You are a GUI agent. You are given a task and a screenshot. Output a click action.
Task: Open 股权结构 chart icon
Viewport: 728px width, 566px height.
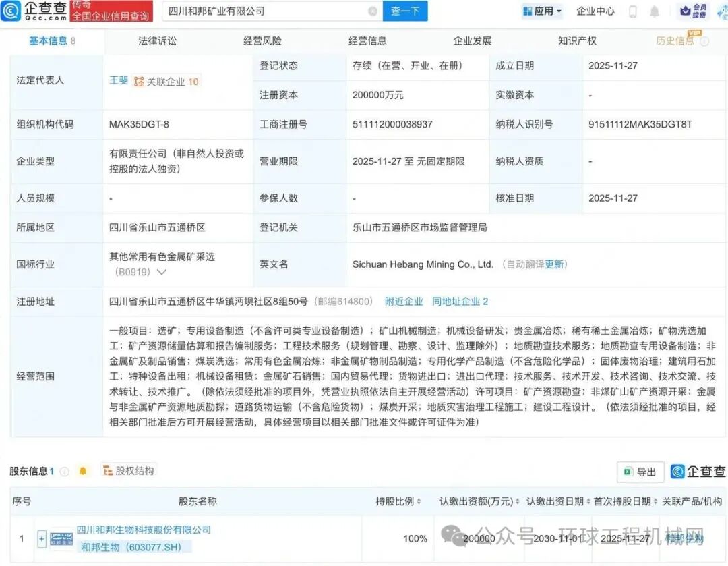(108, 471)
